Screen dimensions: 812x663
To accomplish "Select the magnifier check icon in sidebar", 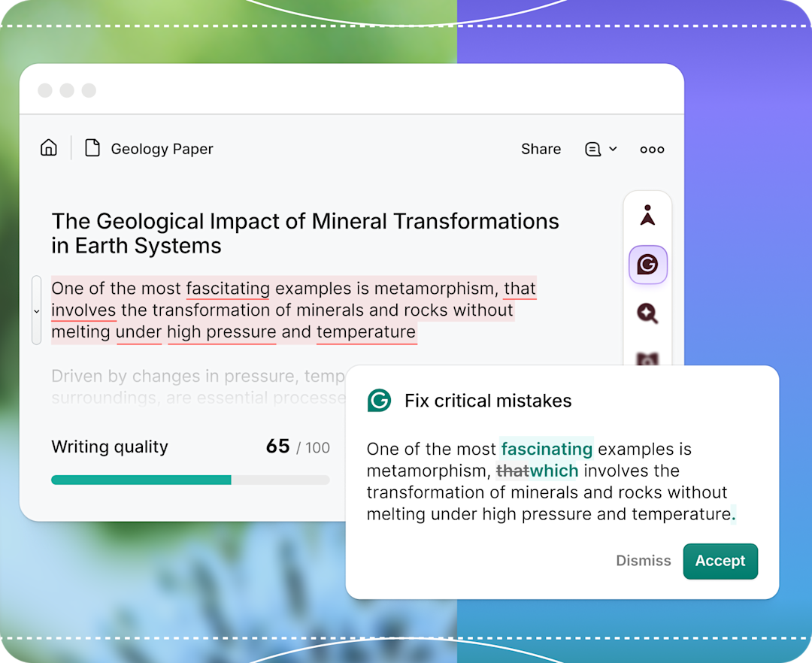I will (647, 313).
